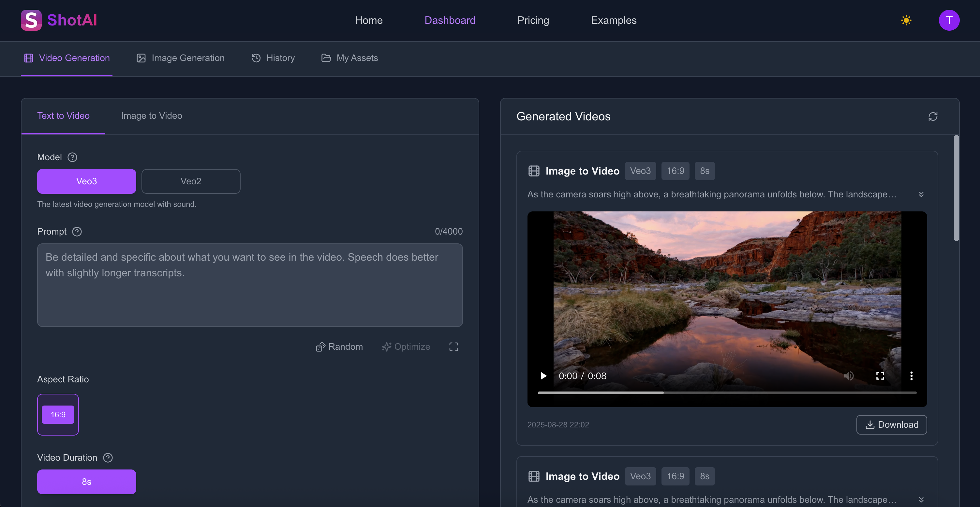Click the Optimize prompt button
This screenshot has height=507, width=980.
tap(406, 347)
